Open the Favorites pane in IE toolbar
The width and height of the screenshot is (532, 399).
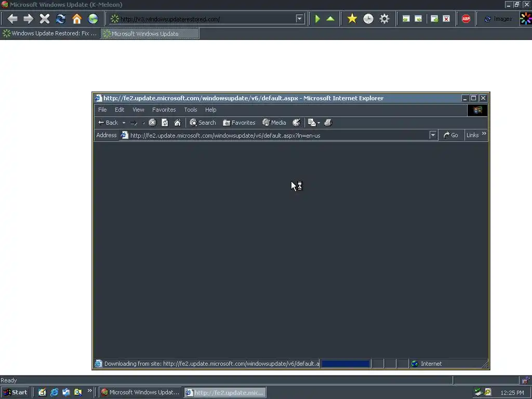point(239,123)
